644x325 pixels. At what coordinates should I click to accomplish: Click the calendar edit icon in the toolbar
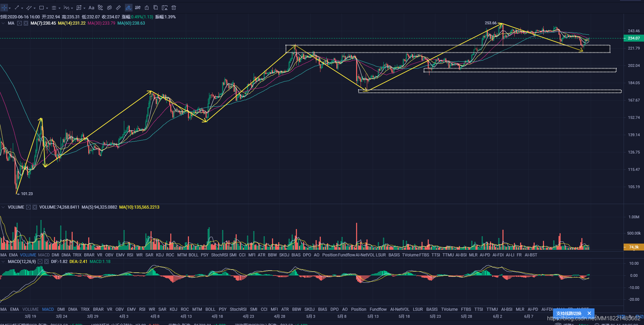point(165,8)
